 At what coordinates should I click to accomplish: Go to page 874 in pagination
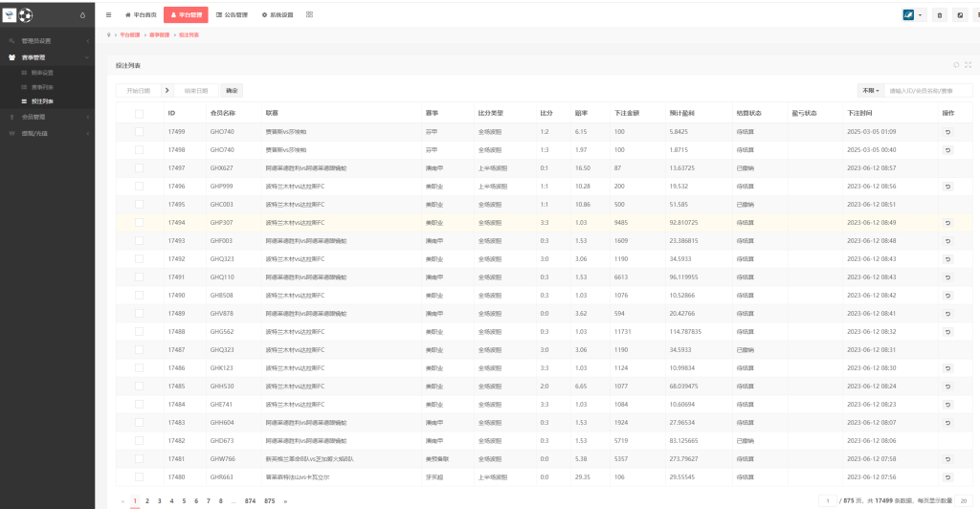pyautogui.click(x=250, y=501)
